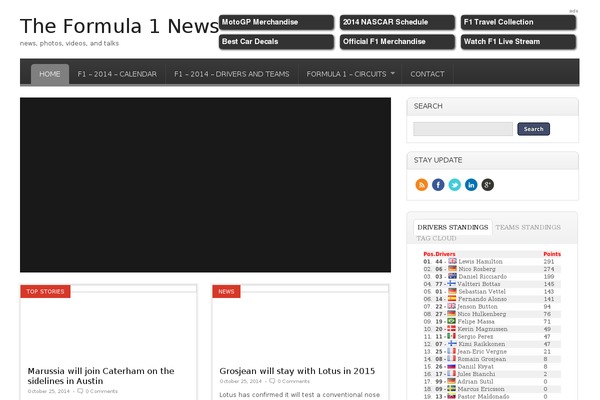Click comments icon under Grosjean article
This screenshot has height=400, width=600.
[x=272, y=381]
